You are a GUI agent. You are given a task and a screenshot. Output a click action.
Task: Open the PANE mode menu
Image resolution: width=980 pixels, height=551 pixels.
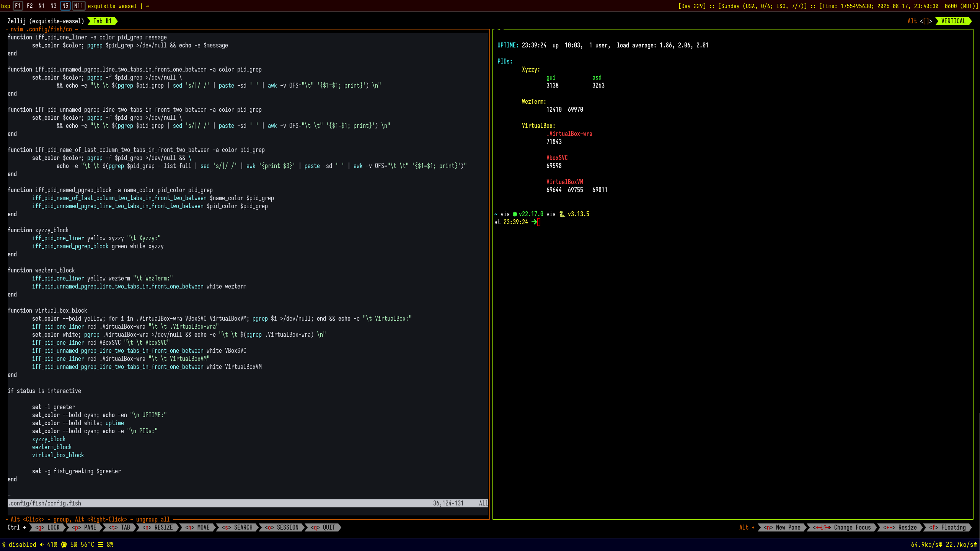85,527
